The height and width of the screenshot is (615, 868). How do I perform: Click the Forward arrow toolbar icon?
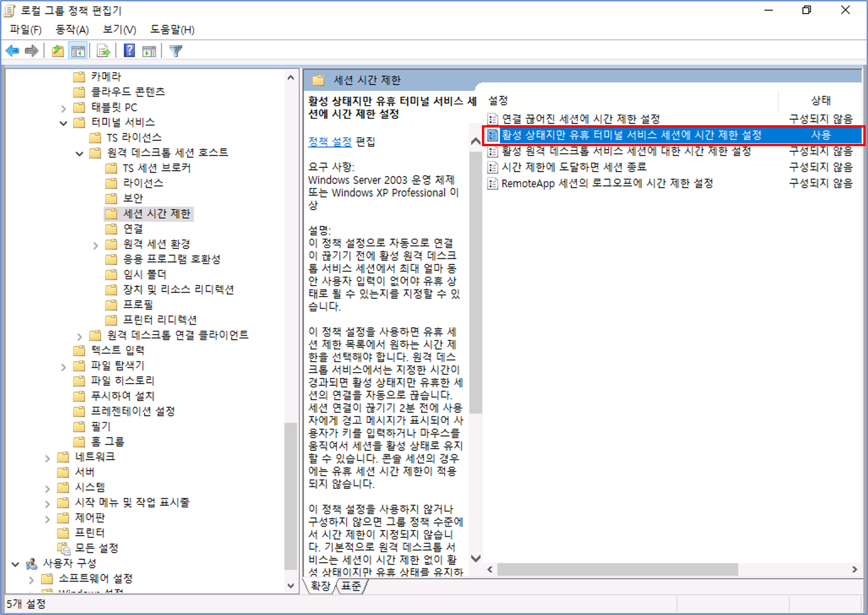[31, 50]
